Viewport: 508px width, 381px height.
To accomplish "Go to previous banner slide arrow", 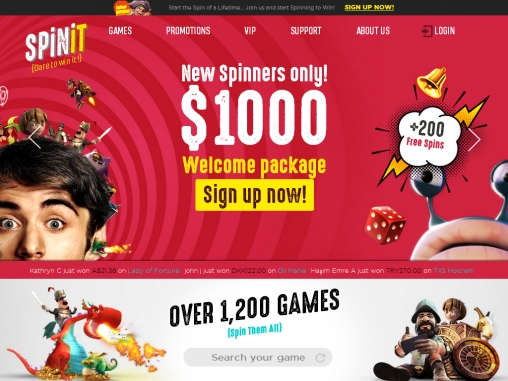I will [x=34, y=137].
